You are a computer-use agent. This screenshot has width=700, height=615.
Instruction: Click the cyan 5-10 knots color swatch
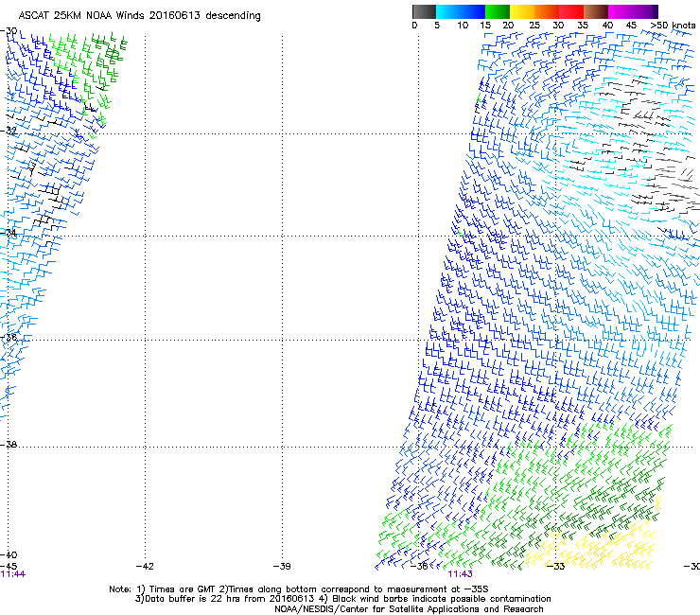click(x=448, y=11)
